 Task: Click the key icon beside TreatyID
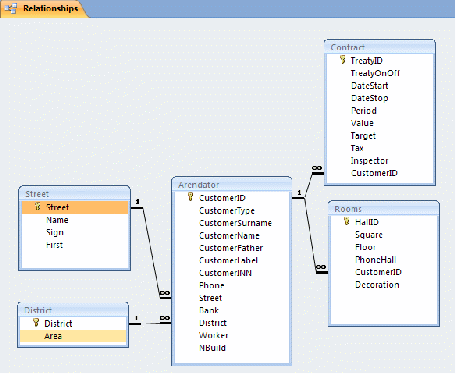point(342,60)
